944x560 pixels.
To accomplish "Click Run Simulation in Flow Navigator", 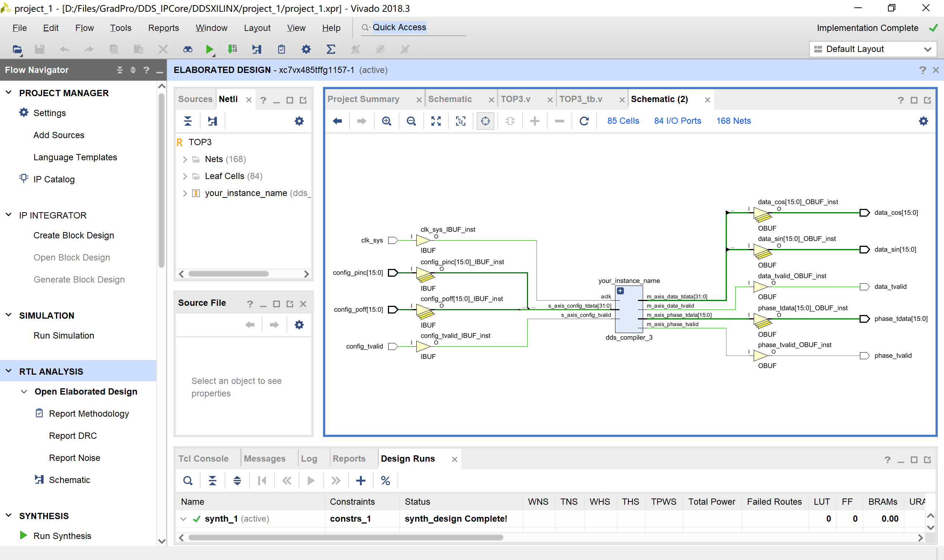I will pos(63,336).
